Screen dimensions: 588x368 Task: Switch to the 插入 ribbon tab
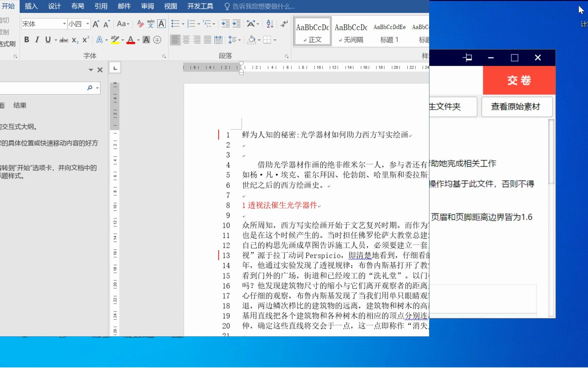point(31,6)
